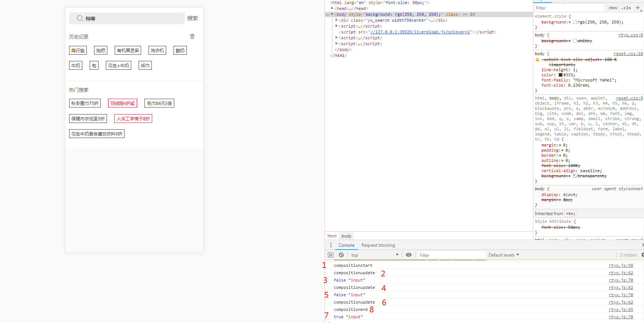
Task: Toggle the .cls class editor
Action: pos(626,8)
